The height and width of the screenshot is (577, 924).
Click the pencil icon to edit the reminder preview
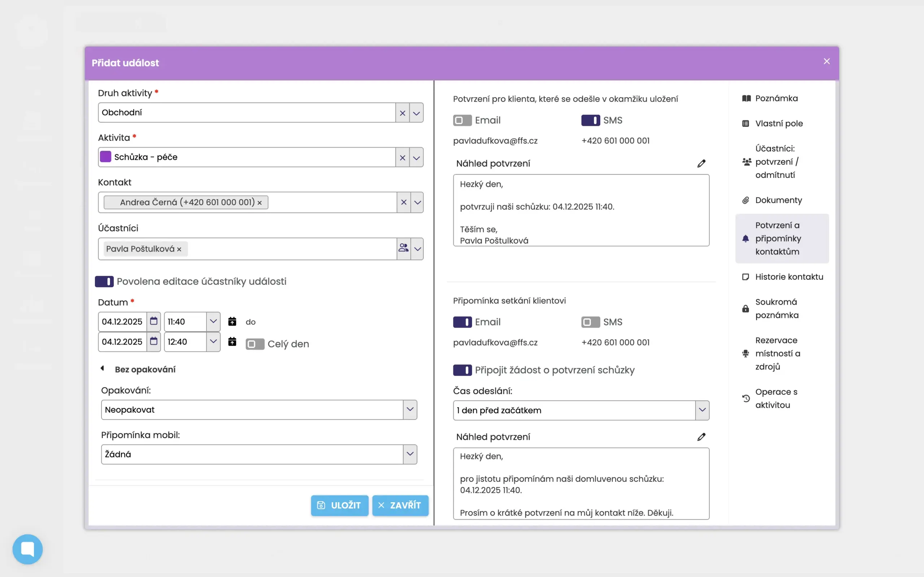coord(701,437)
